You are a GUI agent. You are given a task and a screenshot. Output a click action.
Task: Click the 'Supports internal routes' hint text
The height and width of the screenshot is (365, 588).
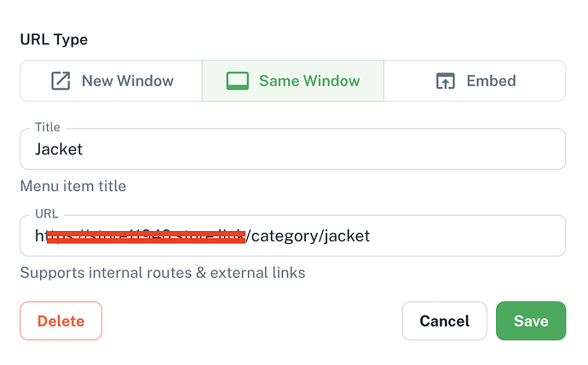[162, 273]
